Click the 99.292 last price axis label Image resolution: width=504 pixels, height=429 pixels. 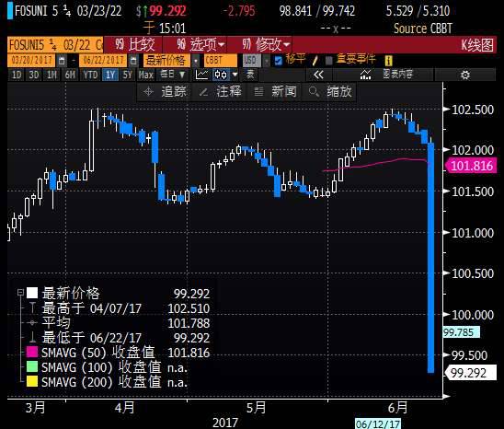coord(471,373)
